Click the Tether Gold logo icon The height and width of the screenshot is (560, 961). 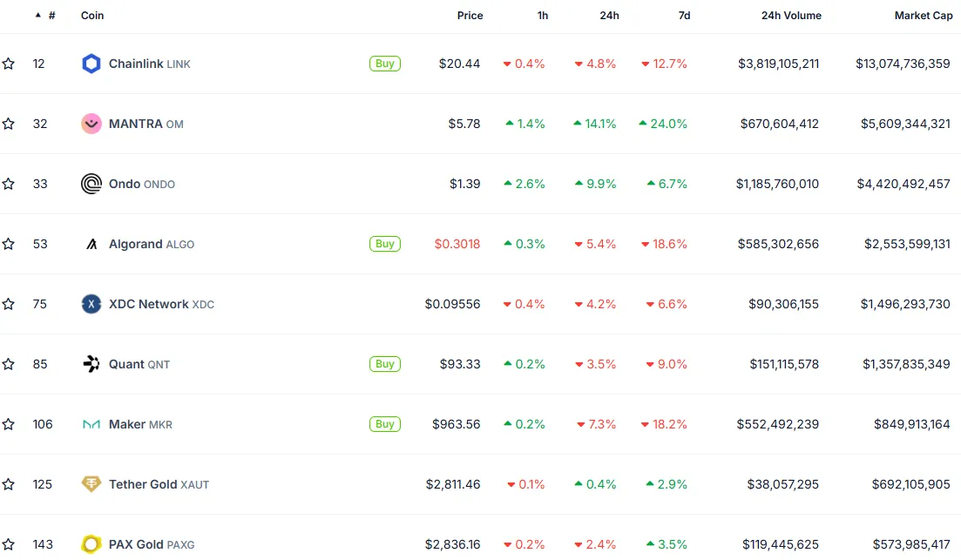click(x=91, y=484)
